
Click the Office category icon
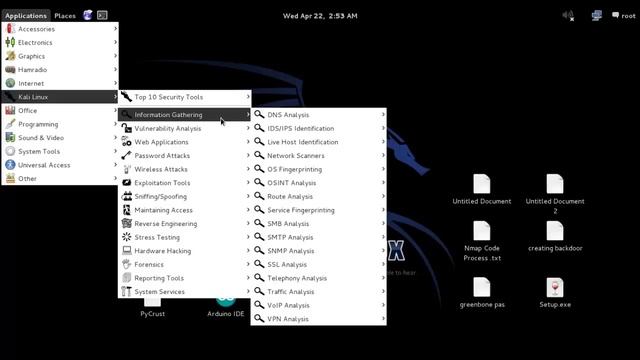click(x=10, y=111)
